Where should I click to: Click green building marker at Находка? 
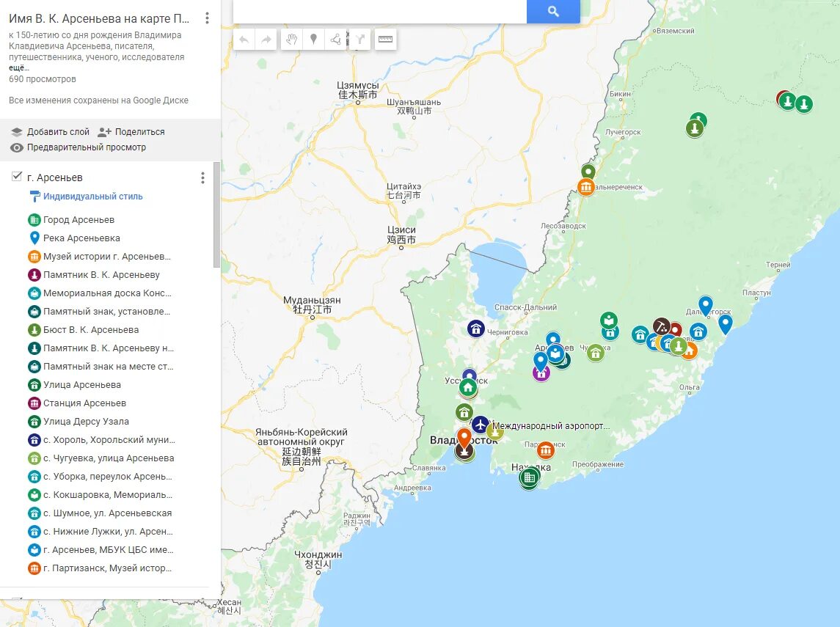529,477
